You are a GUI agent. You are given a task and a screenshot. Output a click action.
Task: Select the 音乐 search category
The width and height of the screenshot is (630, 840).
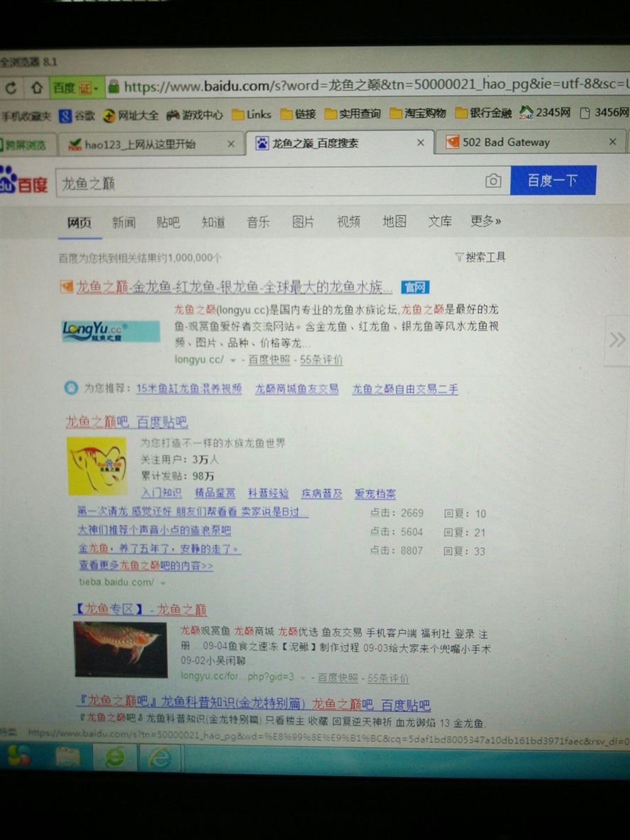click(x=258, y=222)
